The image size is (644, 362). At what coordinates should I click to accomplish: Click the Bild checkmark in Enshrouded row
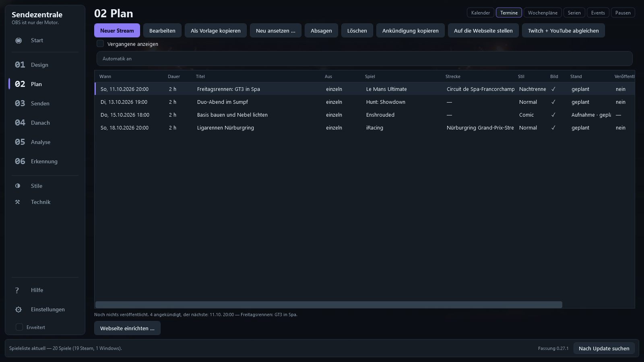pos(553,115)
